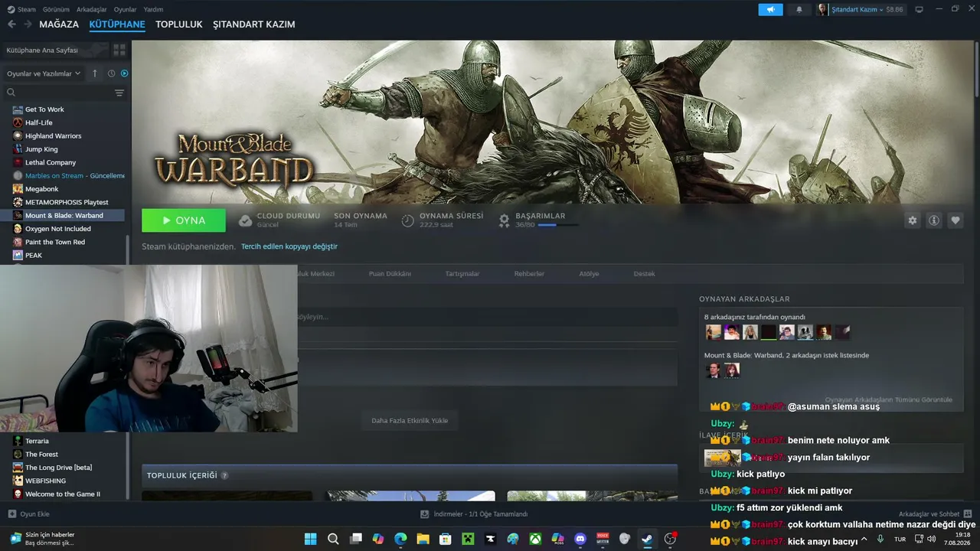Switch library to grid collections view
The width and height of the screenshot is (980, 551).
pos(119,50)
